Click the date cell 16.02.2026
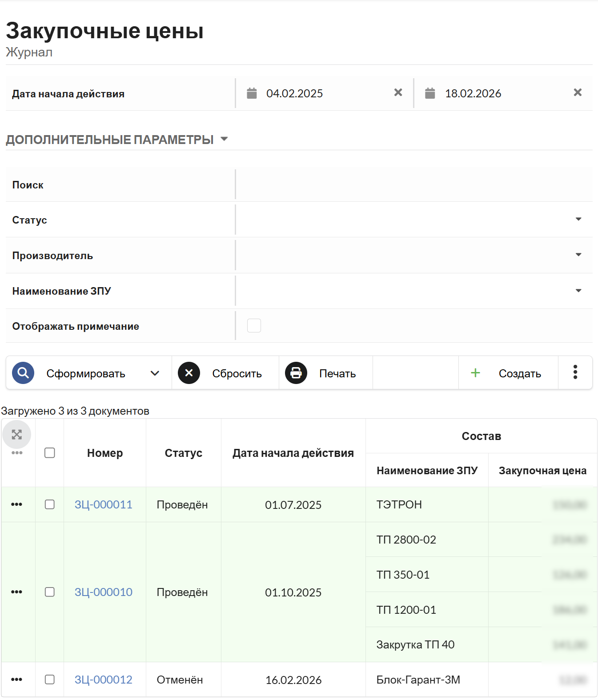Image resolution: width=598 pixels, height=700 pixels. pyautogui.click(x=293, y=680)
